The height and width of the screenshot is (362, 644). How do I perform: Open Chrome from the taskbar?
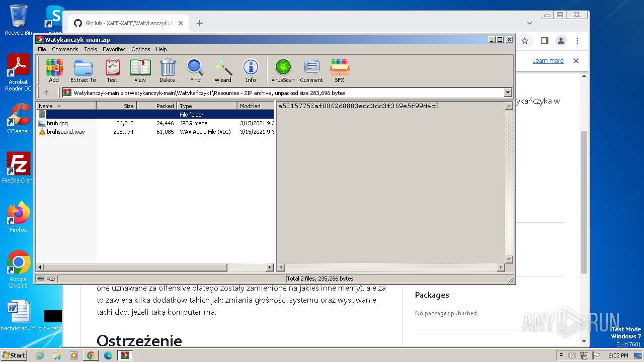(91, 355)
